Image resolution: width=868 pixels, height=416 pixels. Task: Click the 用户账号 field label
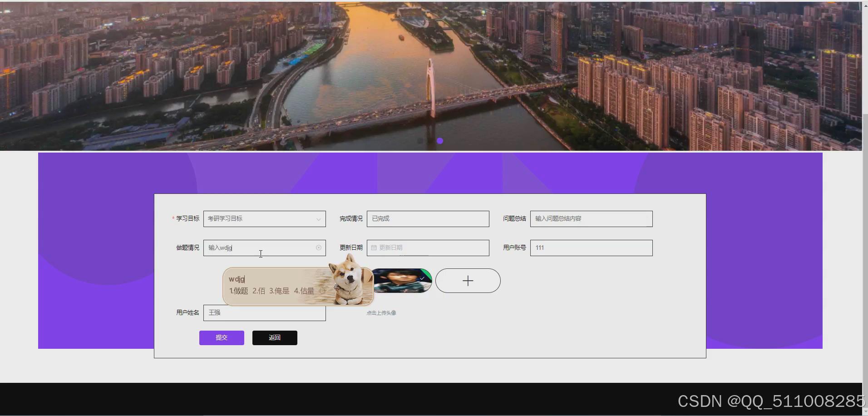[x=514, y=248]
